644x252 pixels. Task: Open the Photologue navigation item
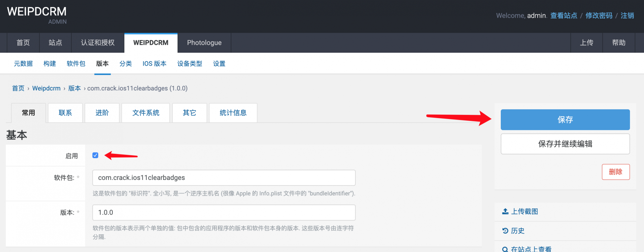coord(204,43)
